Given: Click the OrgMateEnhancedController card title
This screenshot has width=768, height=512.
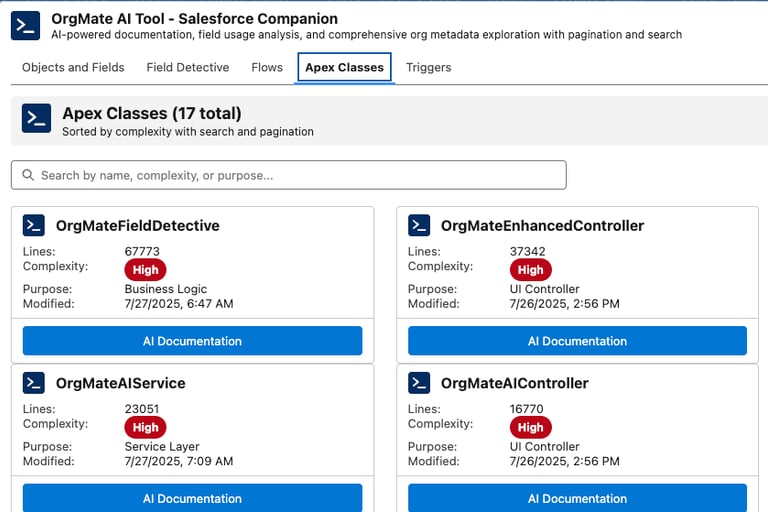Looking at the screenshot, I should coord(542,226).
